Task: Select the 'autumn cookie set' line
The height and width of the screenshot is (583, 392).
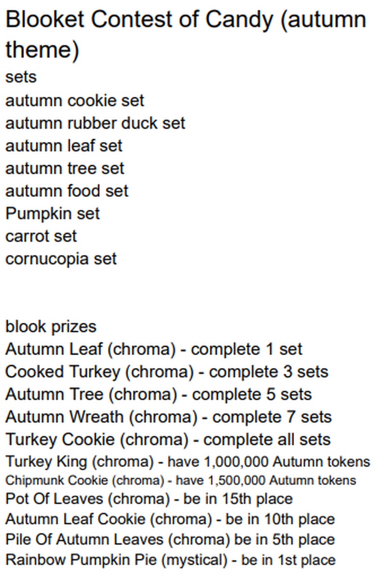Action: tap(75, 101)
